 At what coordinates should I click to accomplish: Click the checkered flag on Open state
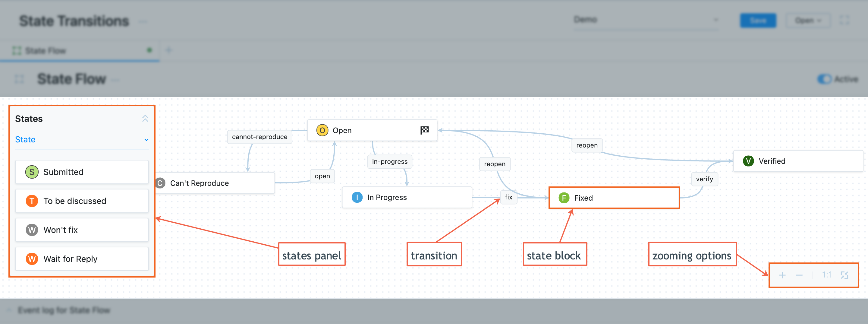click(424, 130)
